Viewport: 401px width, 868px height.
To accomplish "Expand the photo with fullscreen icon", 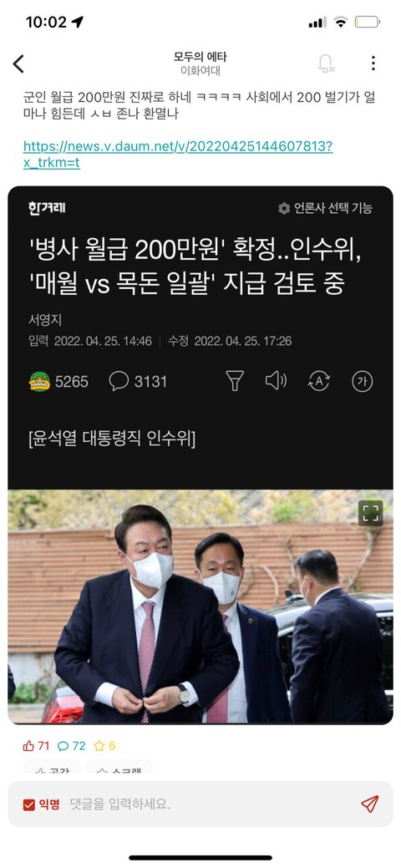I will [371, 513].
